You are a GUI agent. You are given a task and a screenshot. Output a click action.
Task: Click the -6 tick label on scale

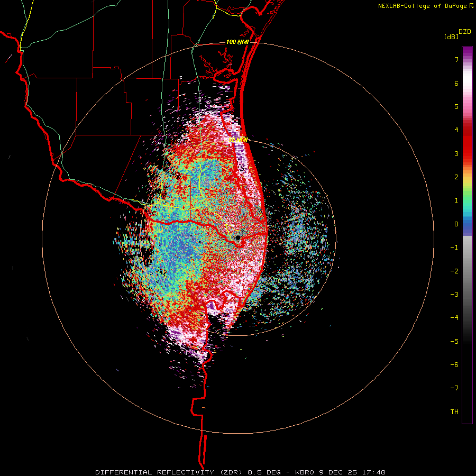[x=454, y=365]
